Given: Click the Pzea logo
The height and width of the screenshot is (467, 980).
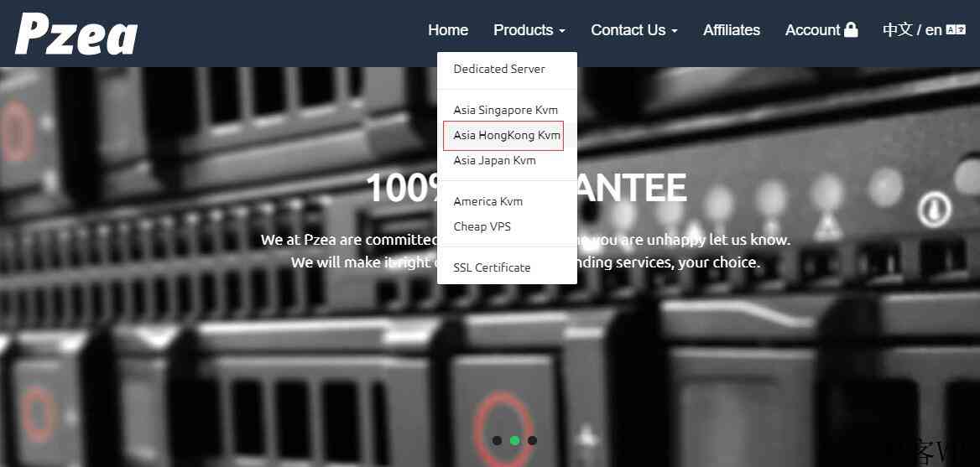Looking at the screenshot, I should pos(76,34).
